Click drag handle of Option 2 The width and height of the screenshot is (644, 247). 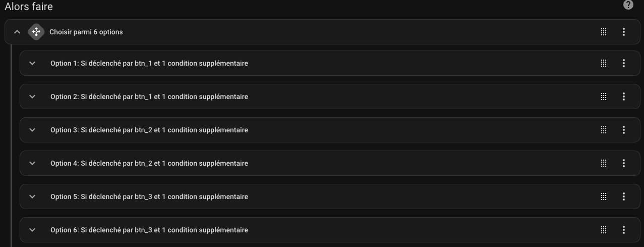(604, 96)
